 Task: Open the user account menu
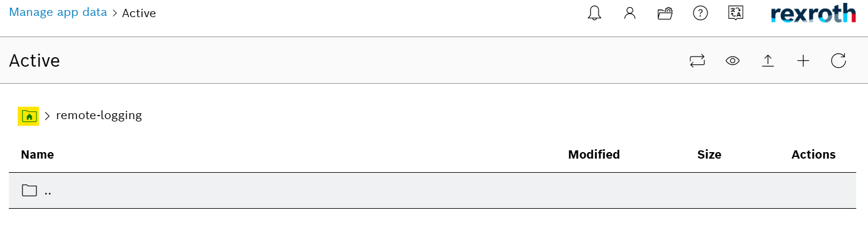pos(630,14)
